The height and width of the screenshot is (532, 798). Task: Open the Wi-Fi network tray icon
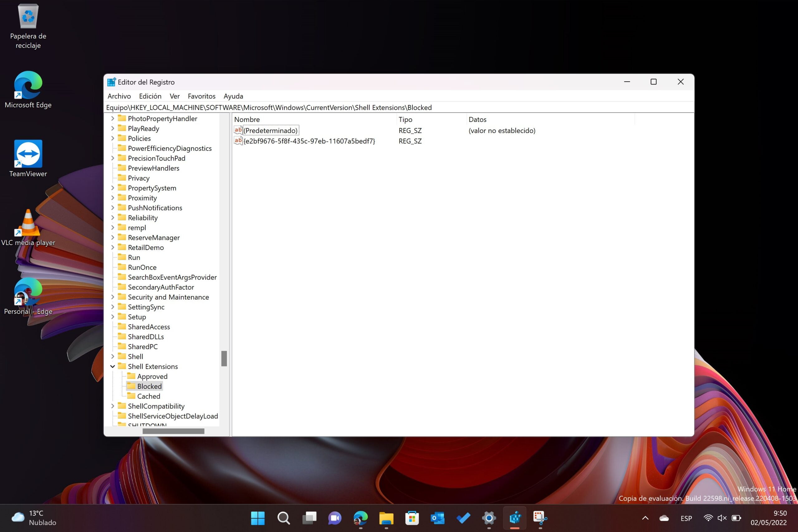pyautogui.click(x=708, y=518)
